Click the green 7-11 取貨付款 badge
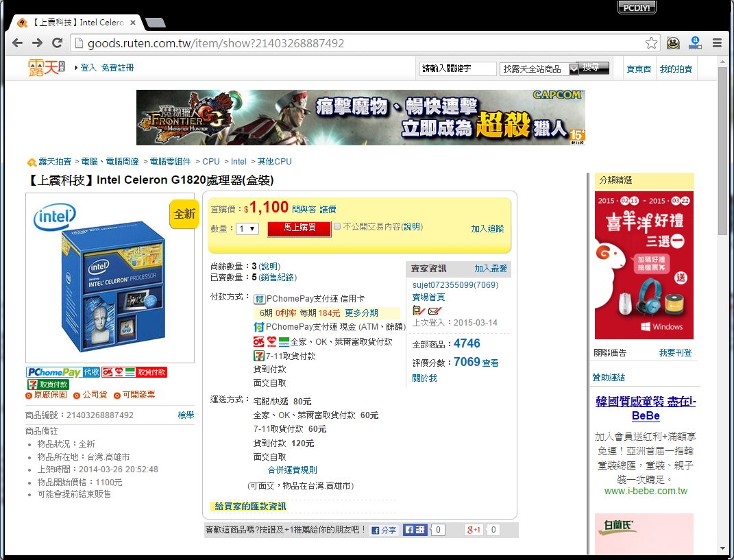Image resolution: width=734 pixels, height=560 pixels. click(49, 385)
